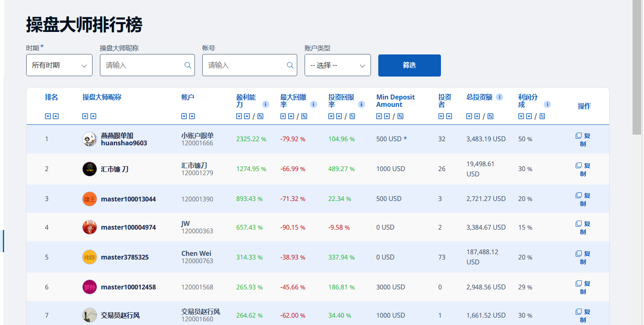The height and width of the screenshot is (325, 644).
Task: Sort Min Deposit Amount descending
Action: coord(379,116)
